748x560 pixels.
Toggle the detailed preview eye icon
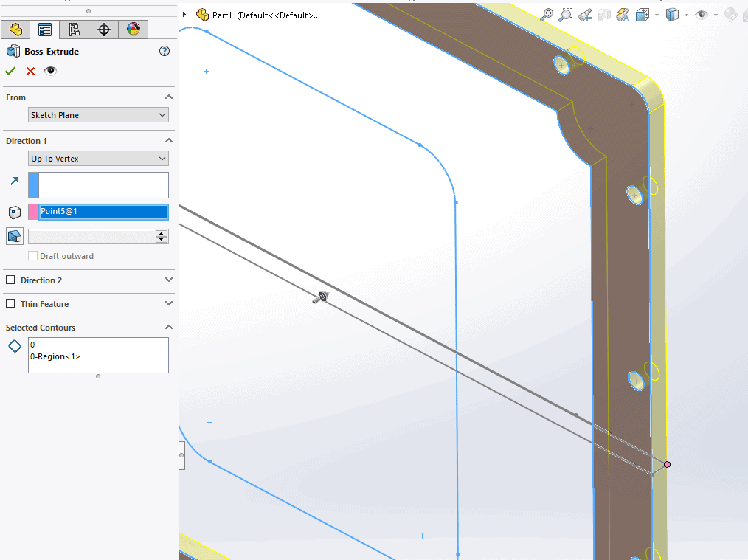tap(50, 71)
